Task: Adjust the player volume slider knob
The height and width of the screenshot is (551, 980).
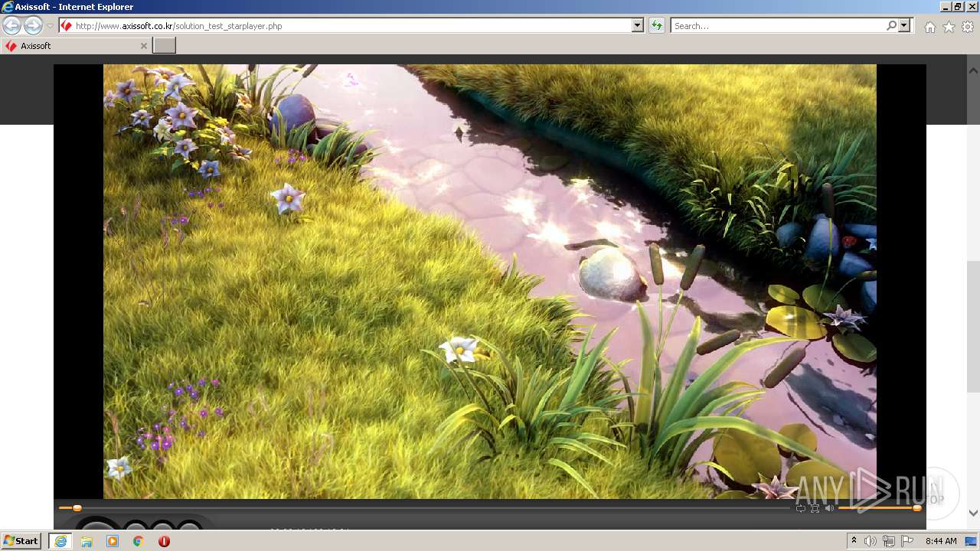Action: click(916, 508)
